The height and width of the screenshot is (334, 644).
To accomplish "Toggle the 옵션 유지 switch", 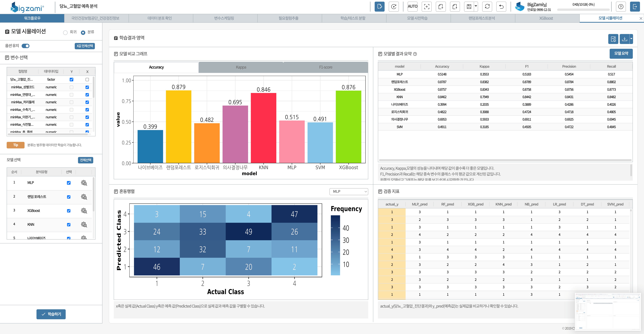I will tap(26, 46).
